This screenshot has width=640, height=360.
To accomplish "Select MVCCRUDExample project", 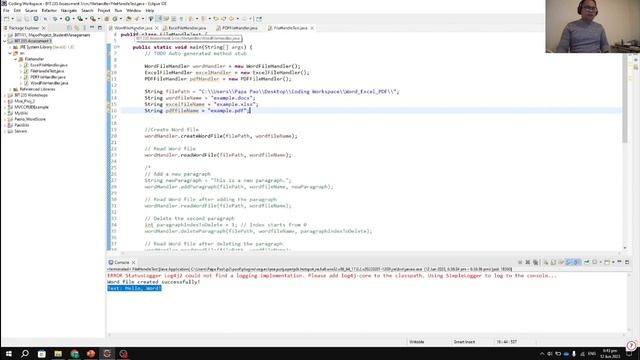I will tap(31, 107).
